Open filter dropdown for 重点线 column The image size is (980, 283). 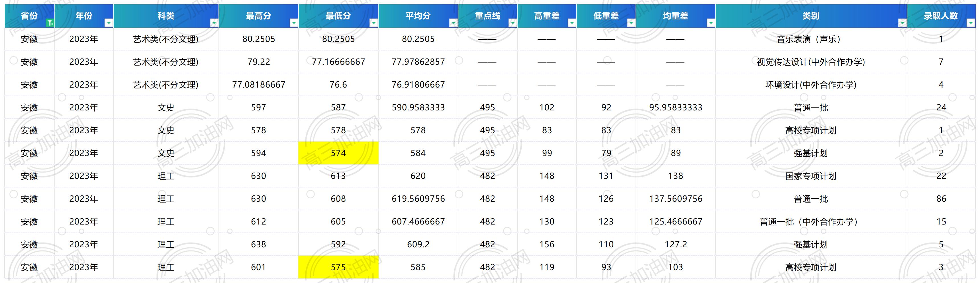(x=513, y=23)
